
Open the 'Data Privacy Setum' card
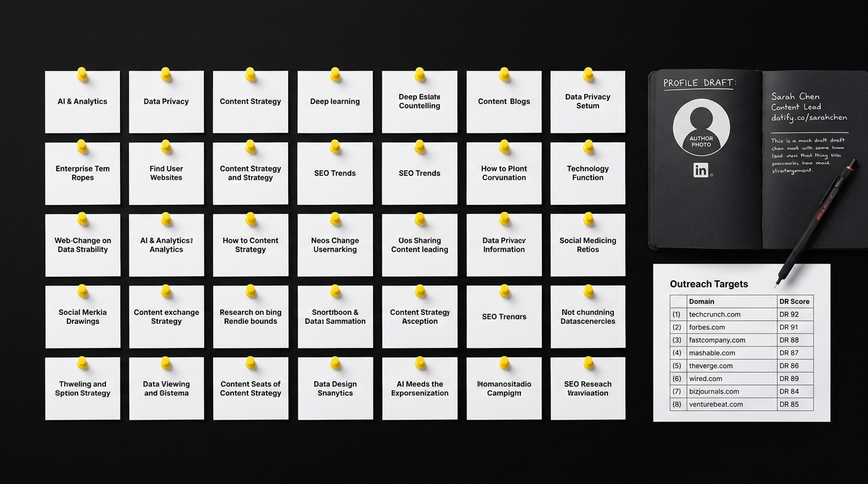tap(588, 101)
